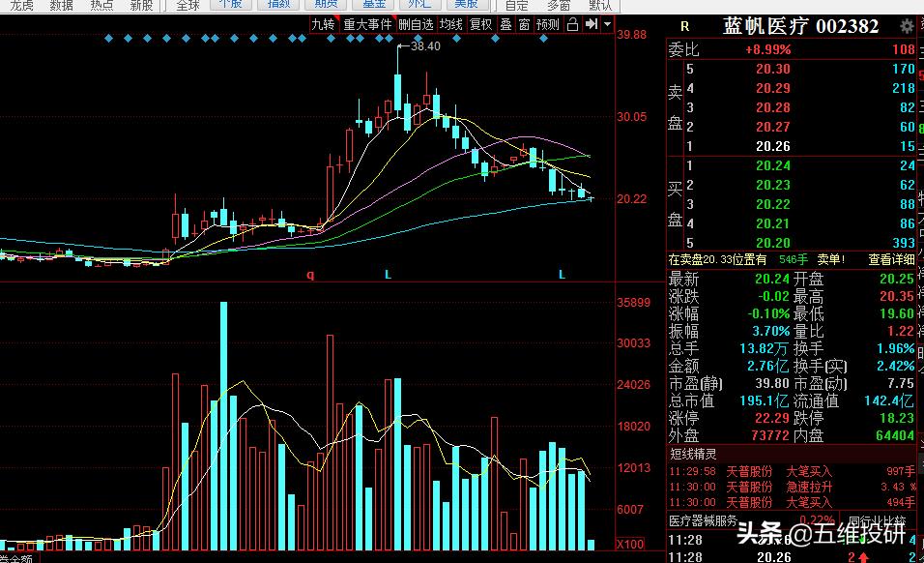The width and height of the screenshot is (924, 563).
Task: Click the stock title 蓝帆医疗 002382
Action: 801,26
